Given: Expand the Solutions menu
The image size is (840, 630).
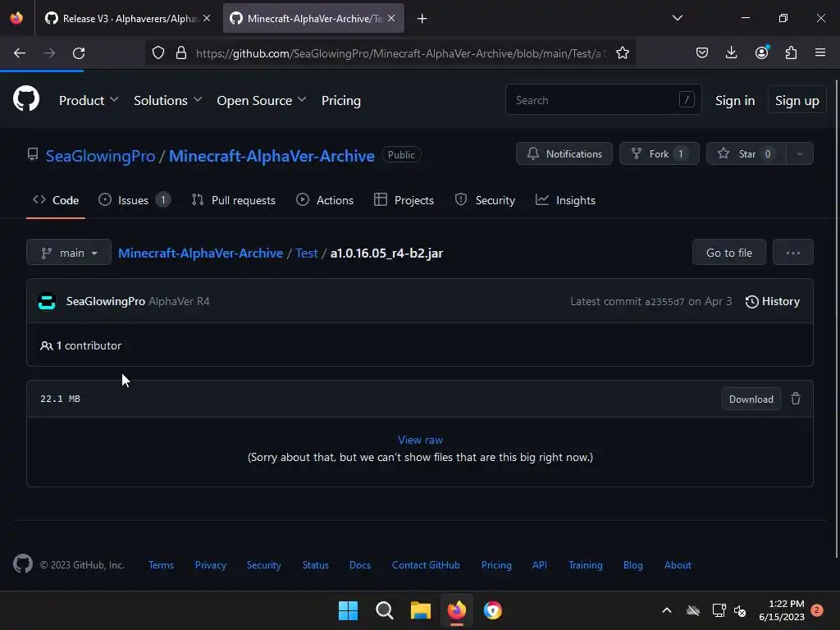Looking at the screenshot, I should pos(167,100).
